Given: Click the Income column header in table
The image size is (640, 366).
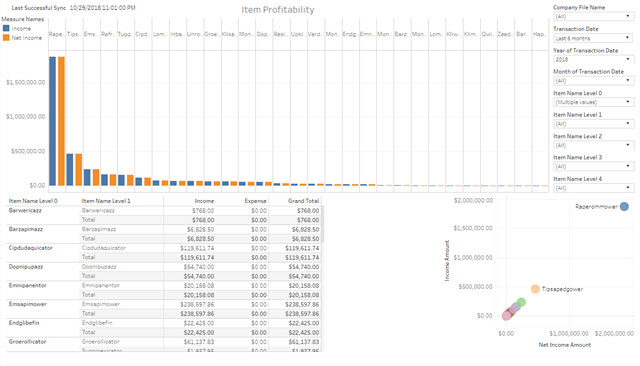Looking at the screenshot, I should click(x=204, y=201).
